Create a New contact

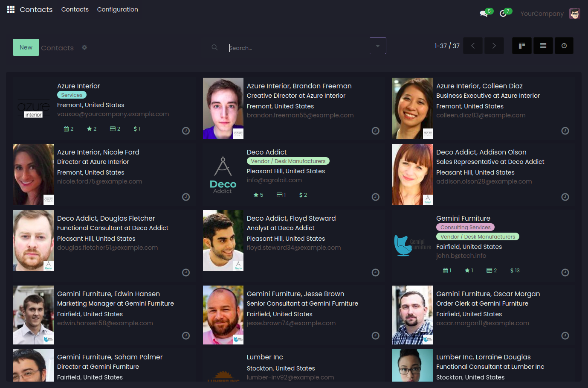[26, 47]
